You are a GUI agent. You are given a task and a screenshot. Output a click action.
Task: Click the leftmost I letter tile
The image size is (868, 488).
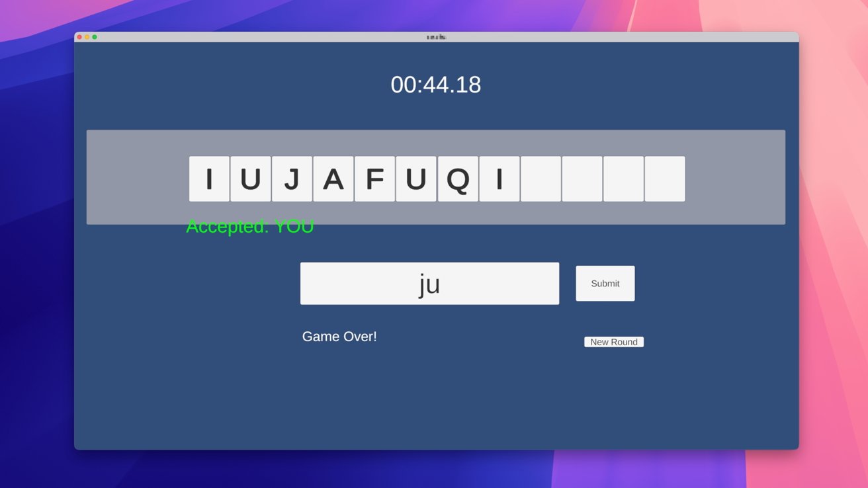point(209,179)
